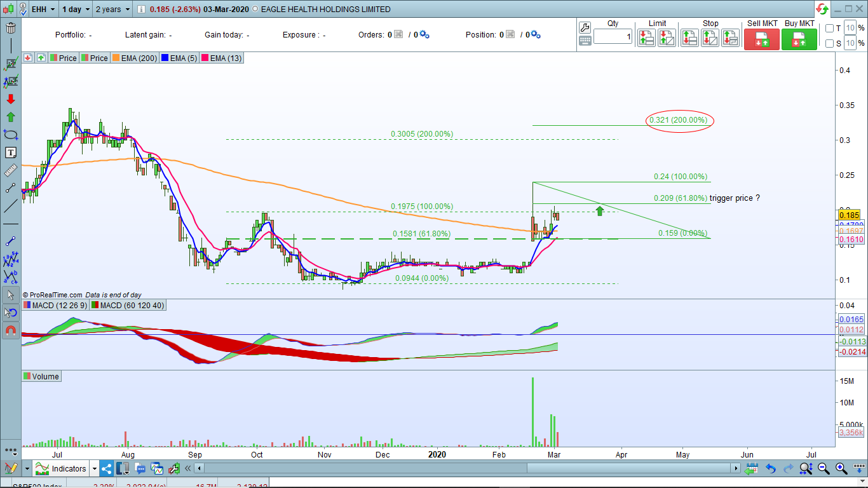Click the EMA (13) legend label
The image size is (868, 488).
(222, 58)
